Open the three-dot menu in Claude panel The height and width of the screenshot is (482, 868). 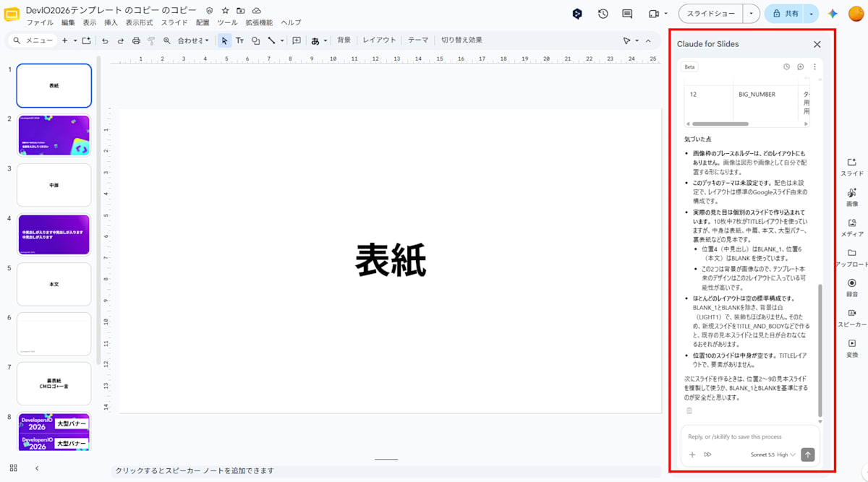pyautogui.click(x=814, y=66)
